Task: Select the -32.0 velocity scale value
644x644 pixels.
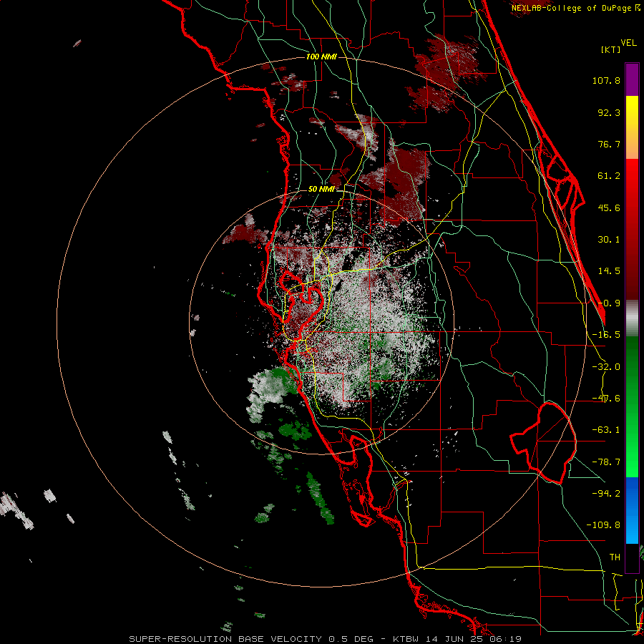Action: [x=606, y=367]
